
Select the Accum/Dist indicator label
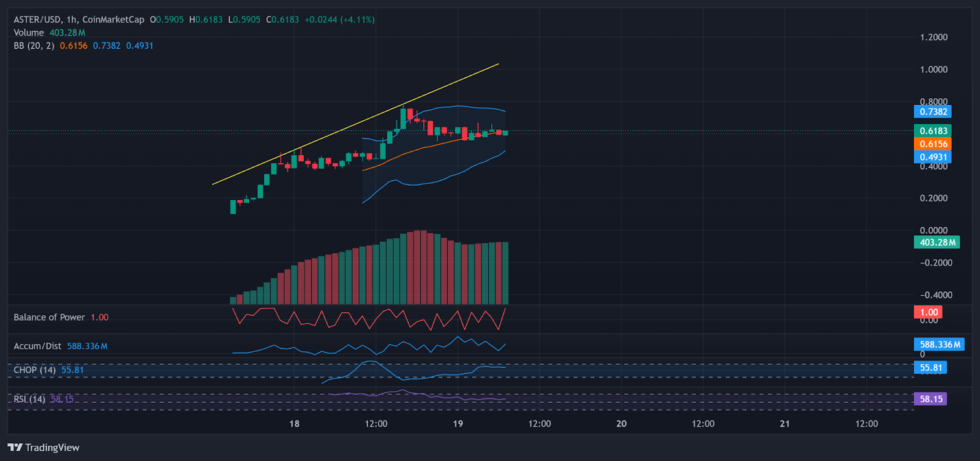[x=37, y=346]
